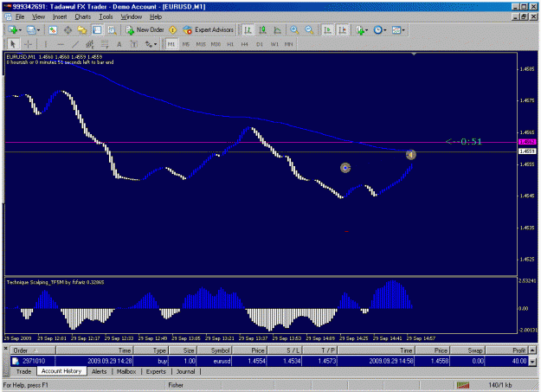The image size is (541, 392).
Task: Zoom in on the chart
Action: click(x=294, y=30)
